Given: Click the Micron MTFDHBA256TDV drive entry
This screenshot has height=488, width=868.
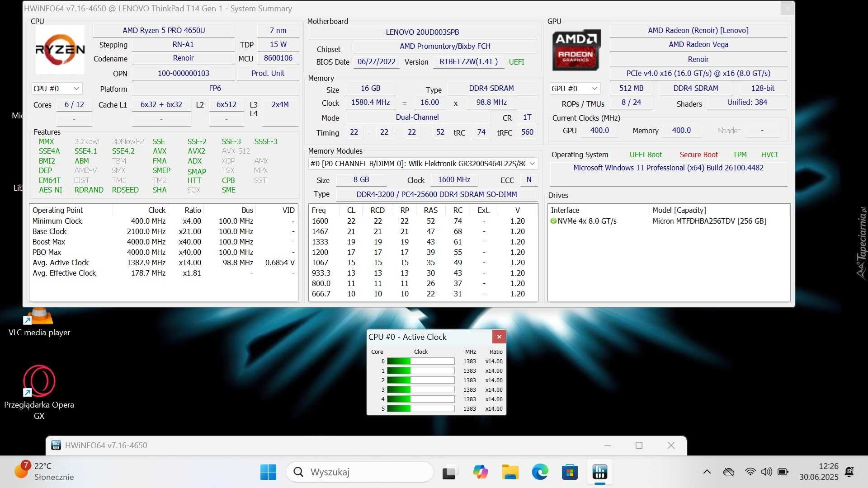Looking at the screenshot, I should click(x=709, y=221).
